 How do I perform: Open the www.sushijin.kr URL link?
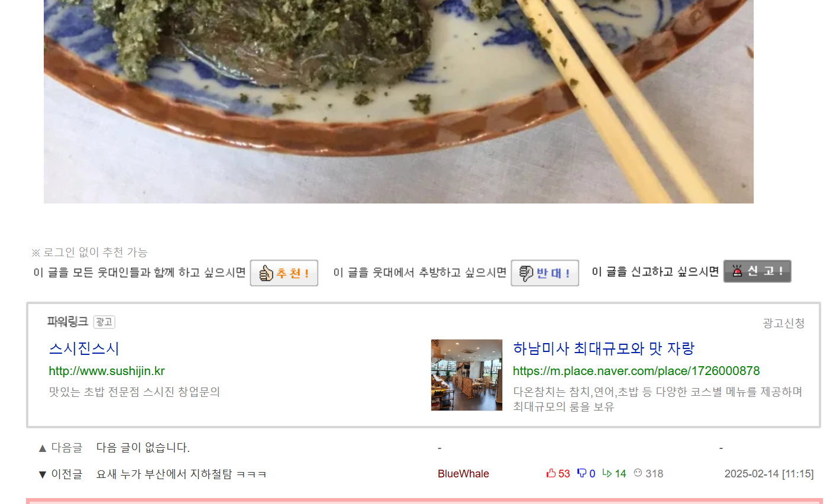pyautogui.click(x=106, y=371)
